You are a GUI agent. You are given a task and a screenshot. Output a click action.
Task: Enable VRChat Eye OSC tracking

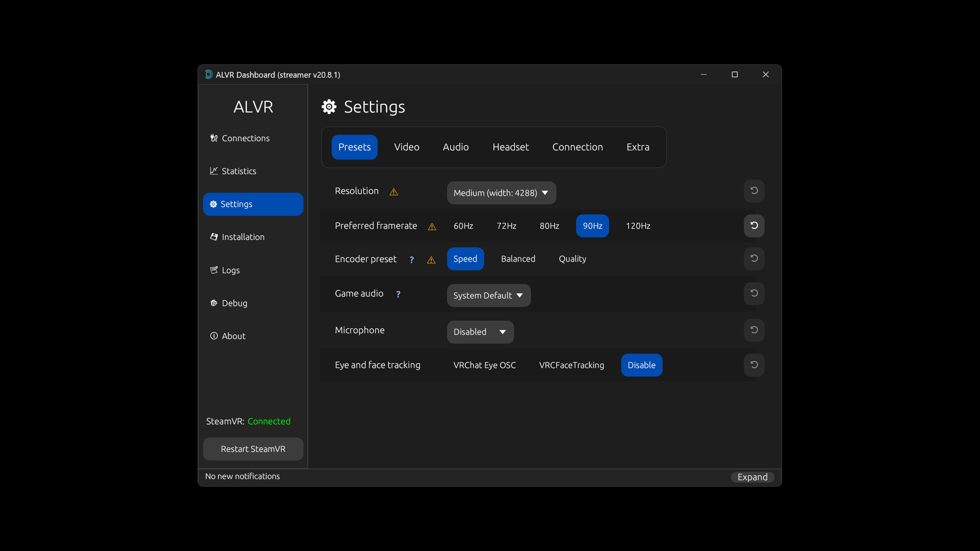[484, 365]
